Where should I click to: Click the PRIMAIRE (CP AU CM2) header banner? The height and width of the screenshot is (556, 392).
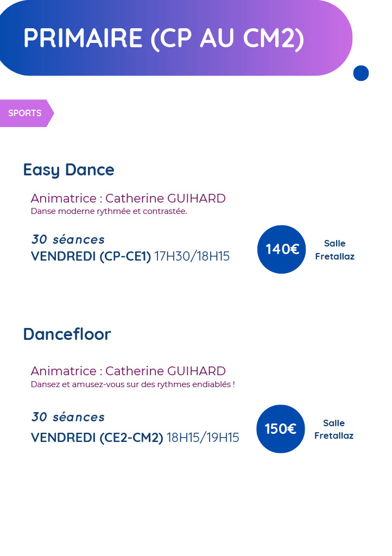coord(163,38)
